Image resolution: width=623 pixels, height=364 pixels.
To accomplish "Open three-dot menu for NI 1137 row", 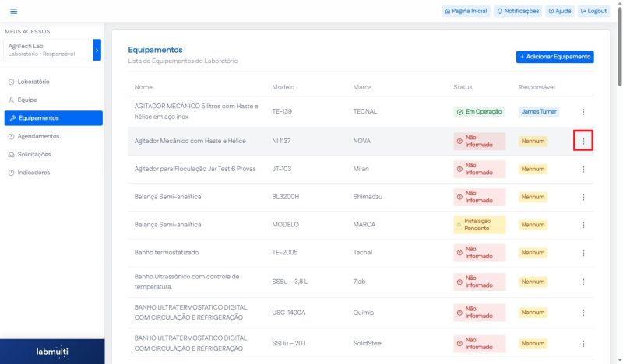I will (583, 141).
